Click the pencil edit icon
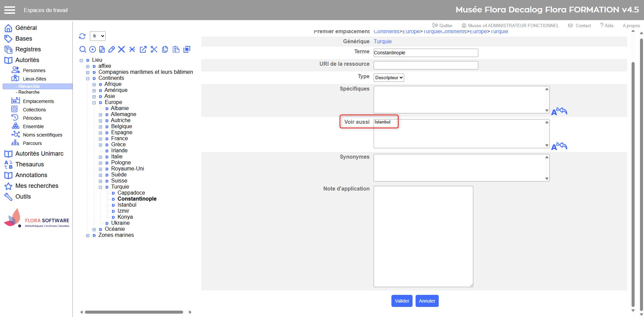Screen dimensions: 644x317 [x=112, y=50]
